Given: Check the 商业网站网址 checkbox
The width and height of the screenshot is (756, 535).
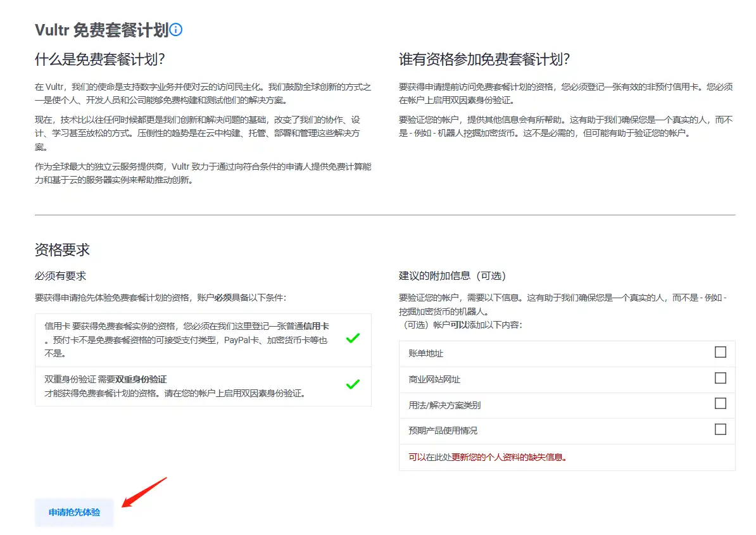Looking at the screenshot, I should pyautogui.click(x=721, y=378).
